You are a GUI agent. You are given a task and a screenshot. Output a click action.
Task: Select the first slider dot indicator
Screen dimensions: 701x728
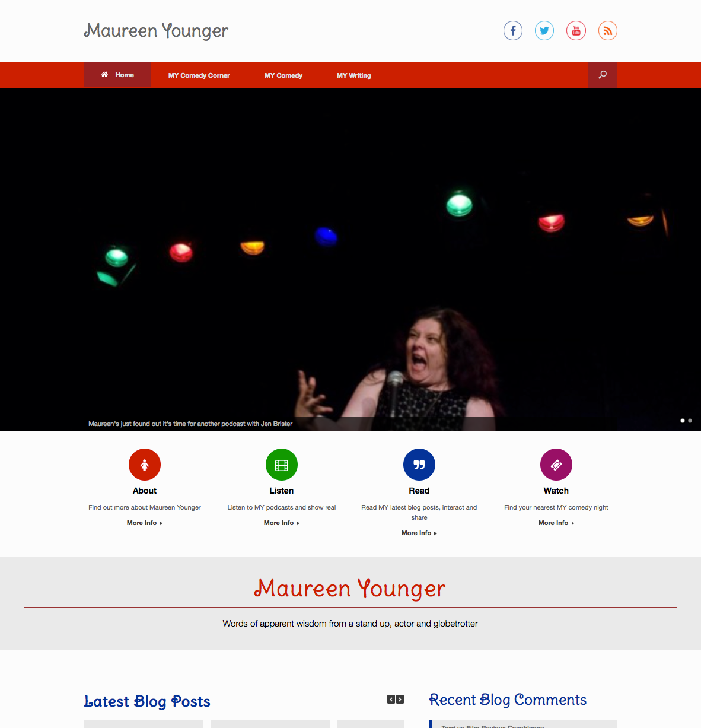click(x=683, y=421)
